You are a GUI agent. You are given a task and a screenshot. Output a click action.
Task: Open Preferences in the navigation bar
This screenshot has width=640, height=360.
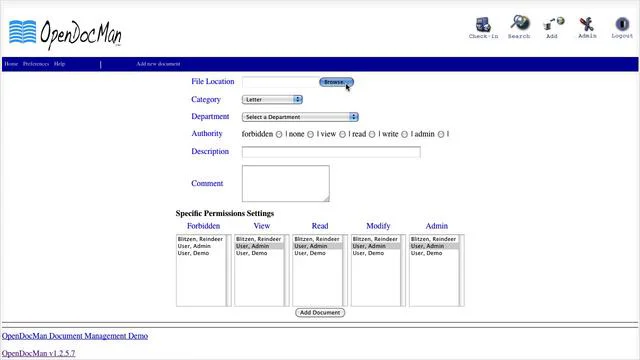coord(36,64)
